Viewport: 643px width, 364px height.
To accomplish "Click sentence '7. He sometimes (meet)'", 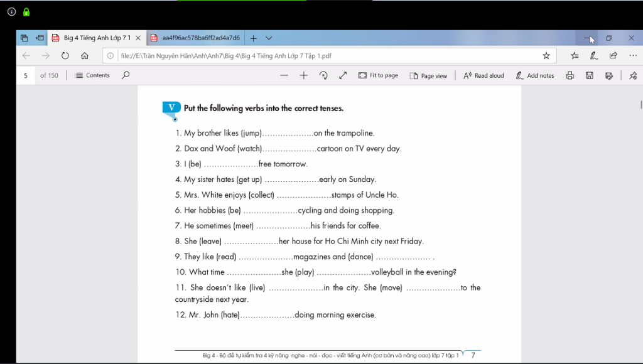I will [278, 225].
